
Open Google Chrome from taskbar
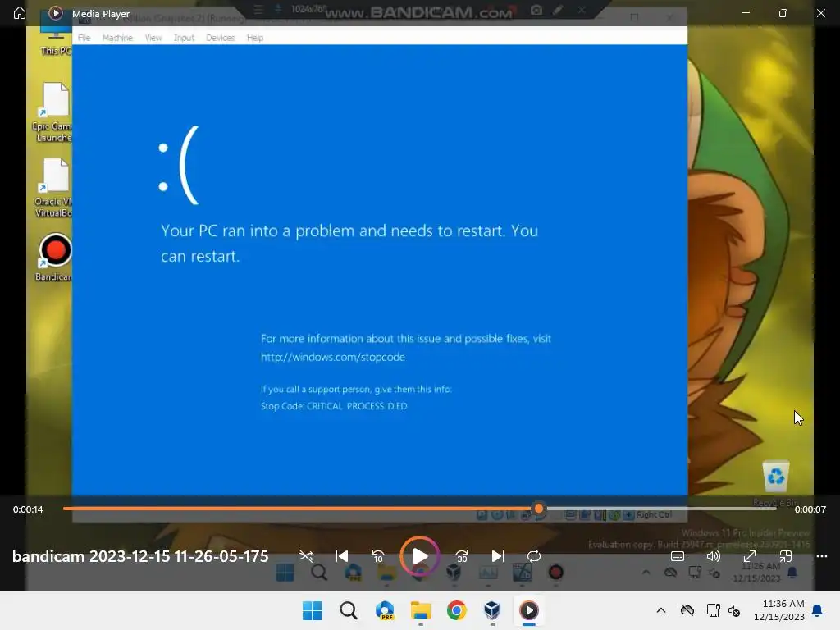456,610
